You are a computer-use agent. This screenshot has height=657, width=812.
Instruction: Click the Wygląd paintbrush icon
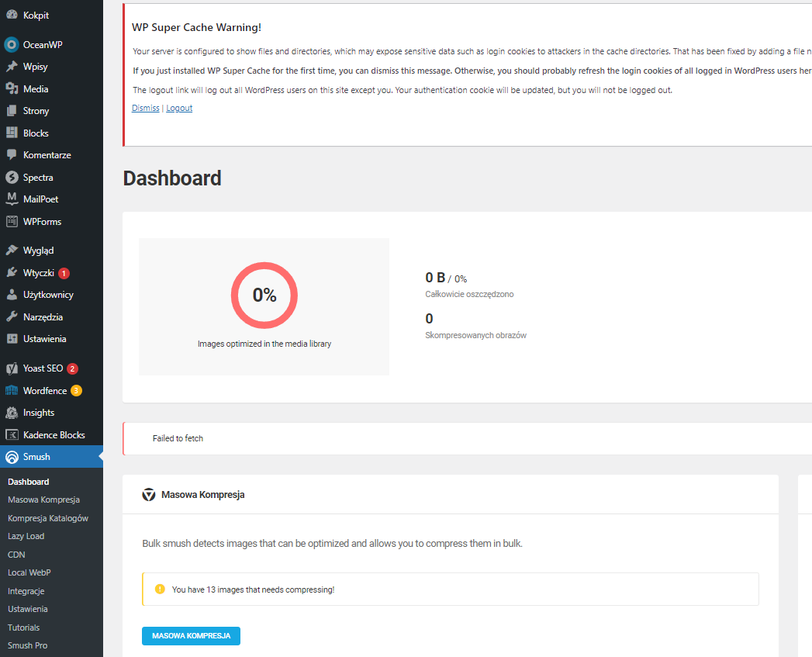tap(12, 251)
